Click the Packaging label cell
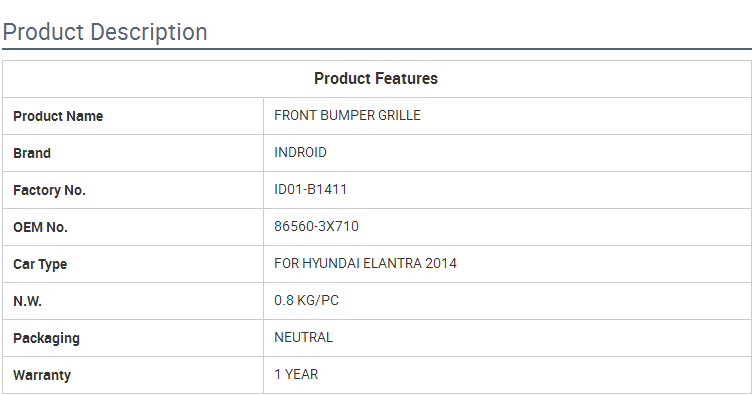 (x=133, y=338)
